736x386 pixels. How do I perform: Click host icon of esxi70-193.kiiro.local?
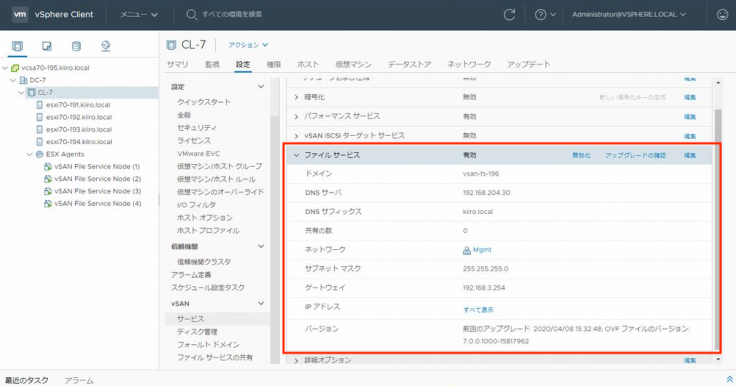(x=39, y=129)
